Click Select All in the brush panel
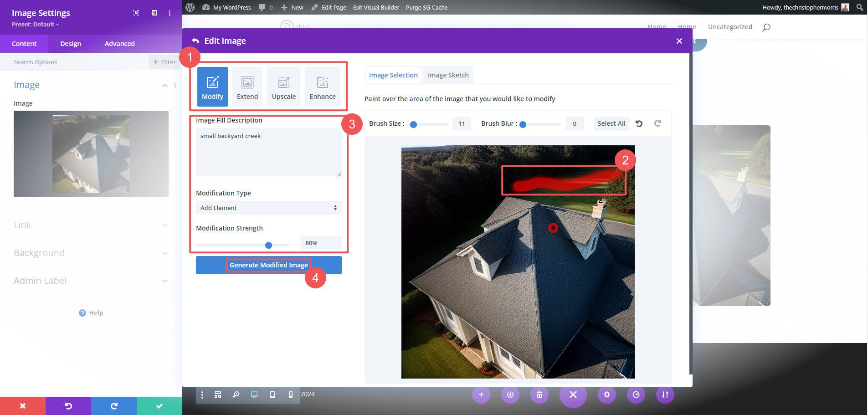This screenshot has height=415, width=868. click(x=611, y=123)
